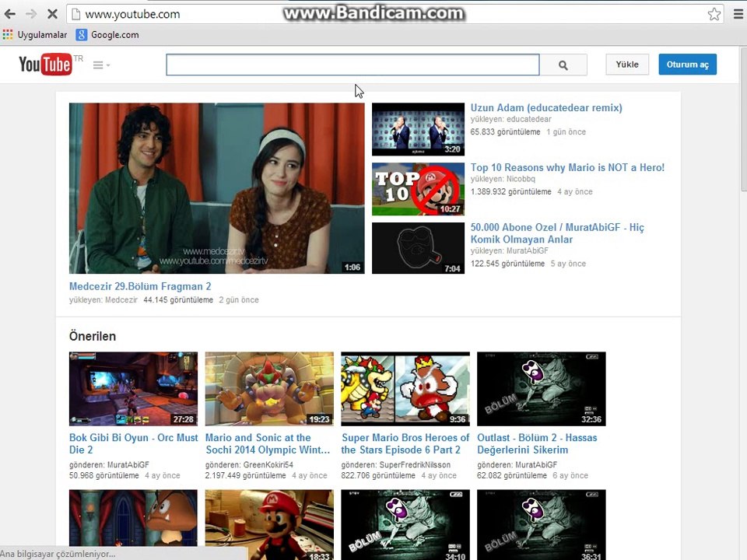747x560 pixels.
Task: Click the Oturum aç sign-in button
Action: [687, 65]
